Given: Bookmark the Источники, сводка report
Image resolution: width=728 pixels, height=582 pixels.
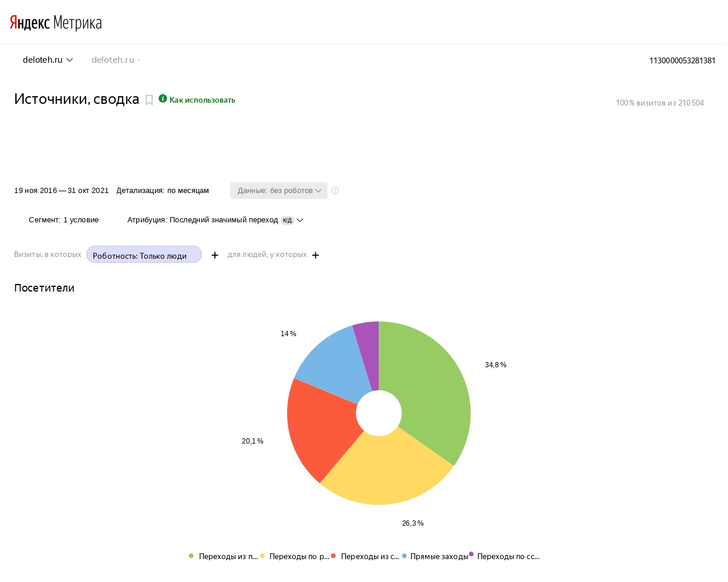Looking at the screenshot, I should 149,100.
